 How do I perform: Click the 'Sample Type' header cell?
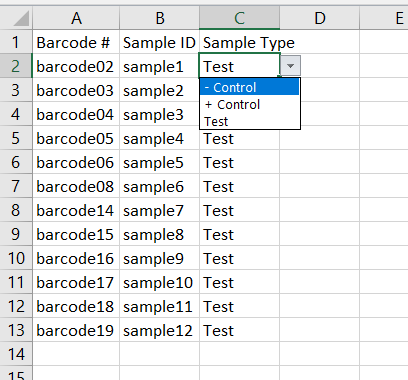(x=239, y=42)
